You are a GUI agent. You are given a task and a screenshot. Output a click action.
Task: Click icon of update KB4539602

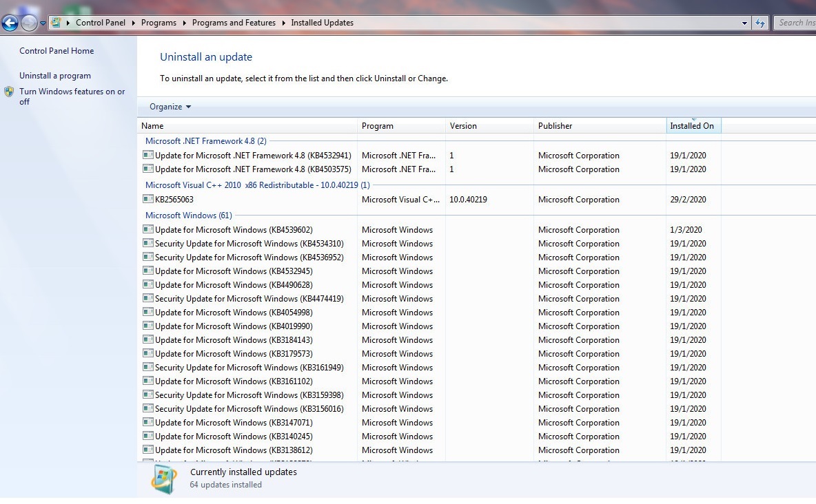[147, 229]
